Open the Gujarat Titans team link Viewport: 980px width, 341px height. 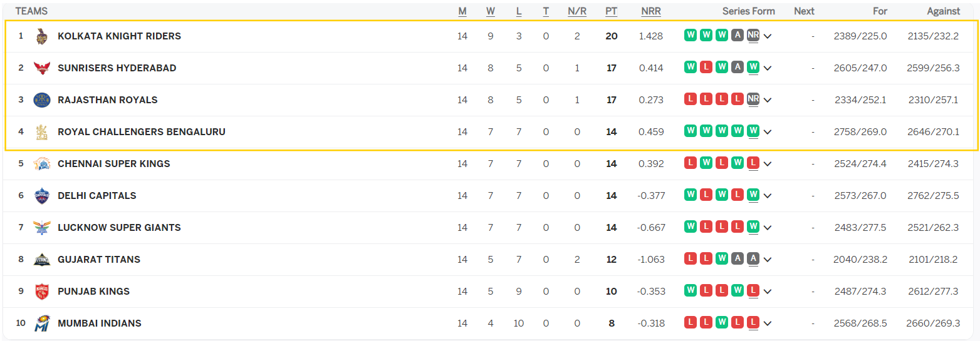(99, 260)
